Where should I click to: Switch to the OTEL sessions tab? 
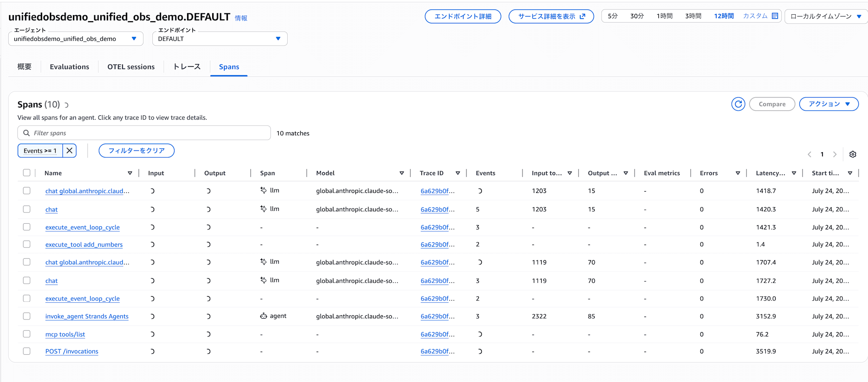(x=131, y=67)
